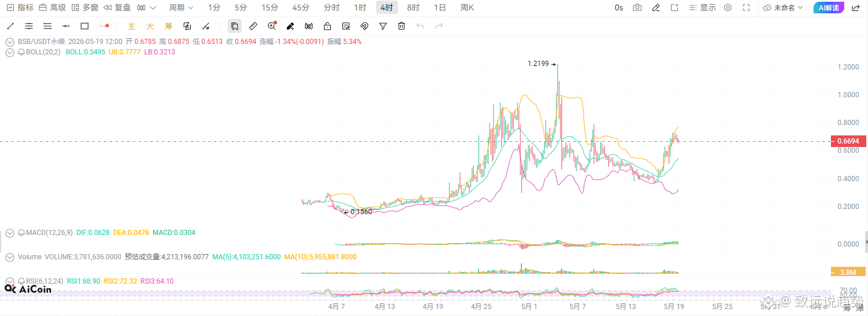Click the 3.8M volume axis tag
This screenshot has height=316, width=868.
click(848, 272)
